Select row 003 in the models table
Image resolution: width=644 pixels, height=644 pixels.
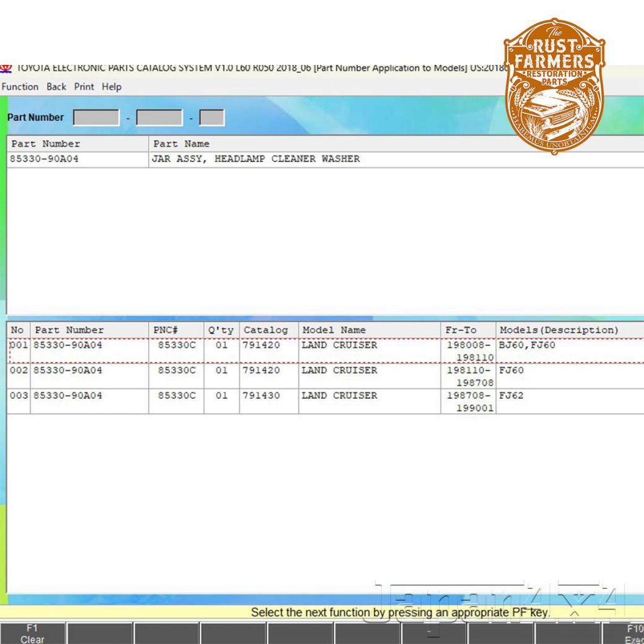pos(325,401)
